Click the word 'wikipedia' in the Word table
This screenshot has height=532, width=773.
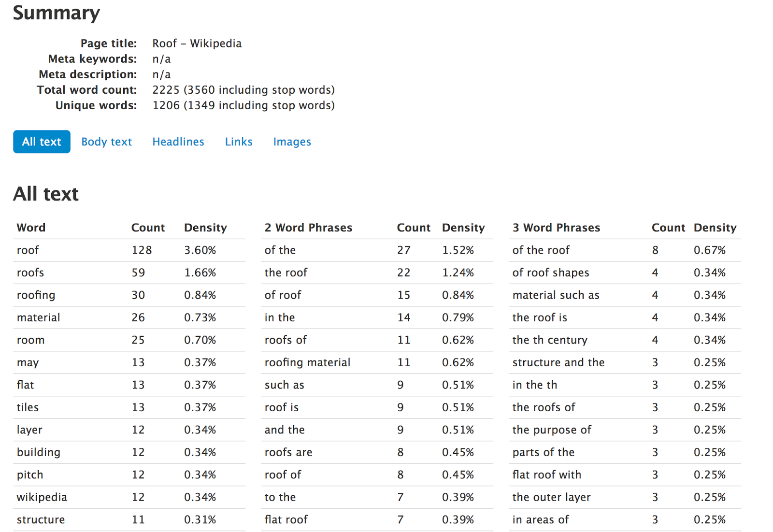coord(42,497)
